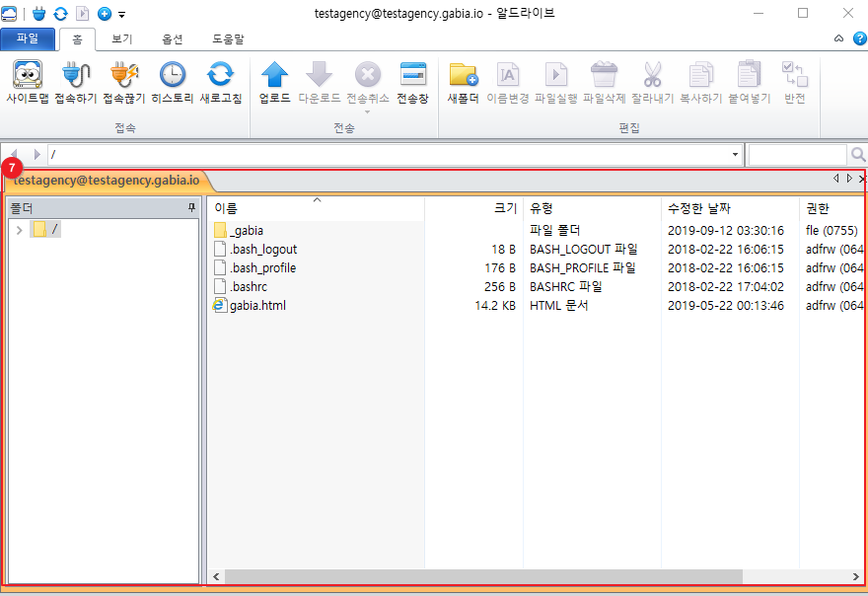Screen dimensions: 868x596
Task: Click the 붙여넣기 paste icon
Action: point(749,82)
